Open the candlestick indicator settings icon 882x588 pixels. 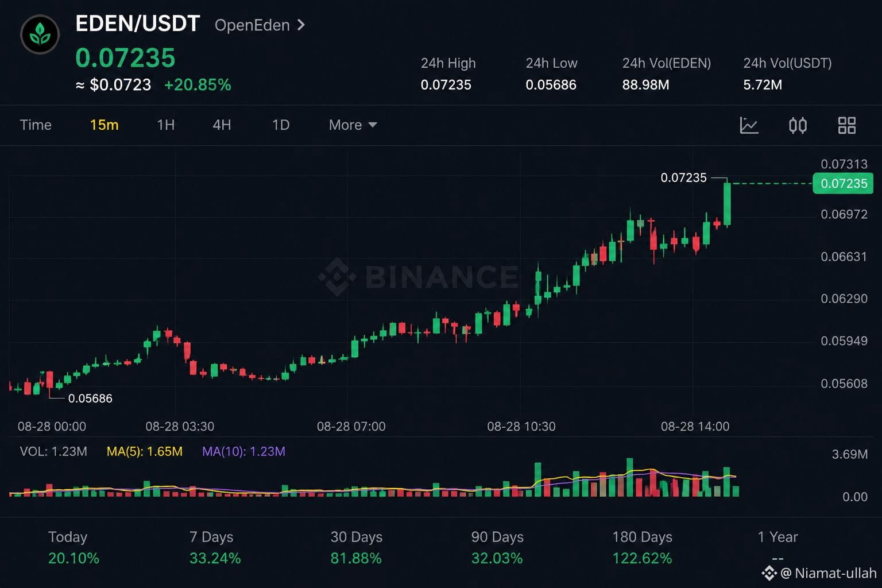pos(798,125)
